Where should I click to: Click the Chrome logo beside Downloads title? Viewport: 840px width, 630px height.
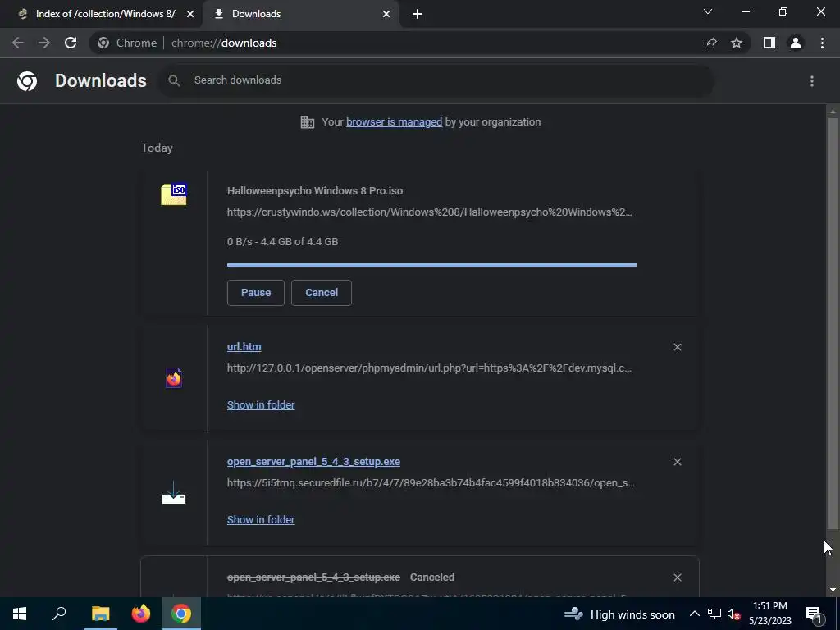click(x=27, y=81)
